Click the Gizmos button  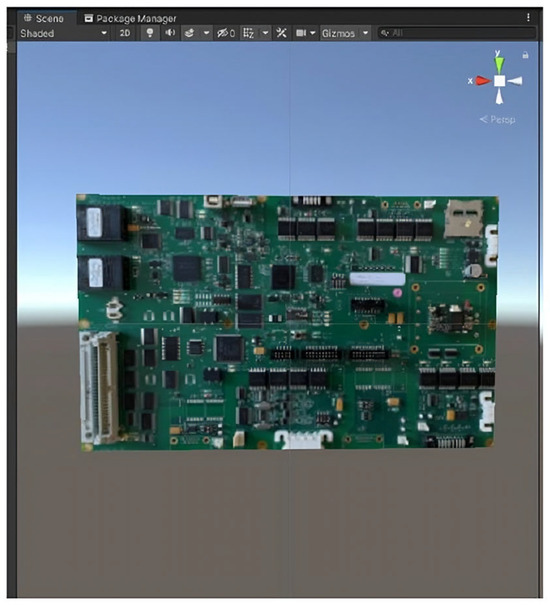click(x=339, y=34)
